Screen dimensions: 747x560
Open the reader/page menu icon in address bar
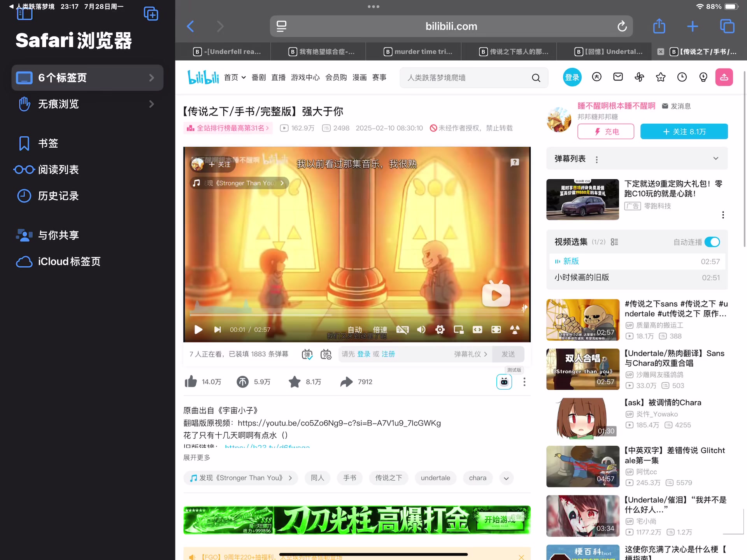[x=281, y=26]
